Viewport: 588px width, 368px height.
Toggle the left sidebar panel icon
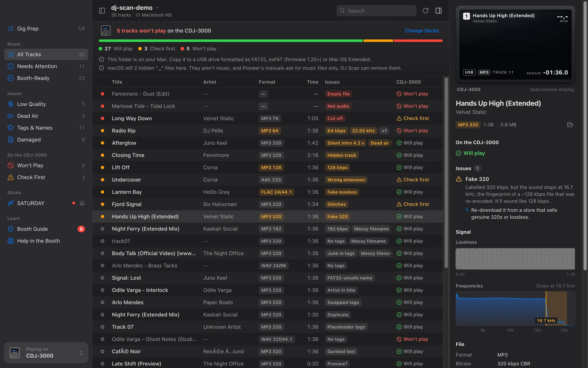click(x=102, y=11)
